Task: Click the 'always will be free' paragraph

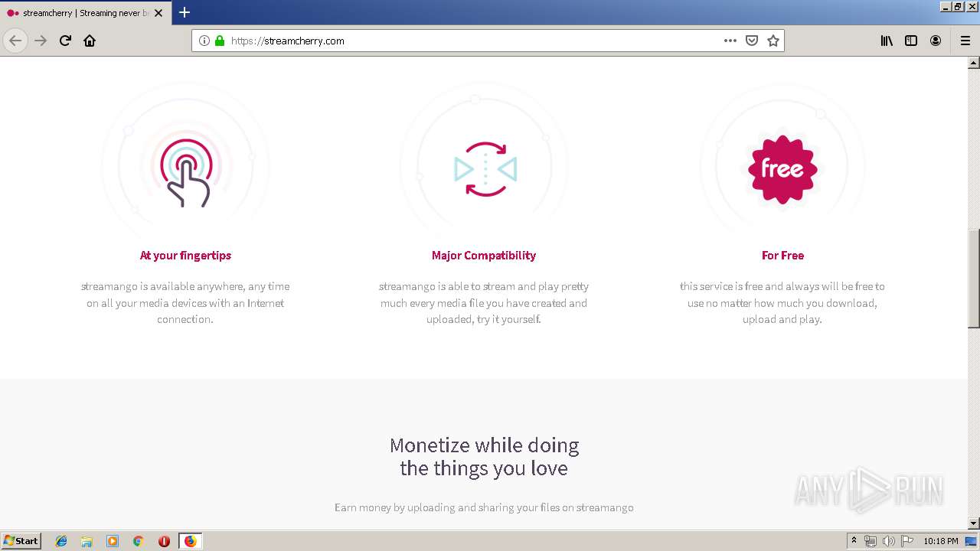Action: 782,303
